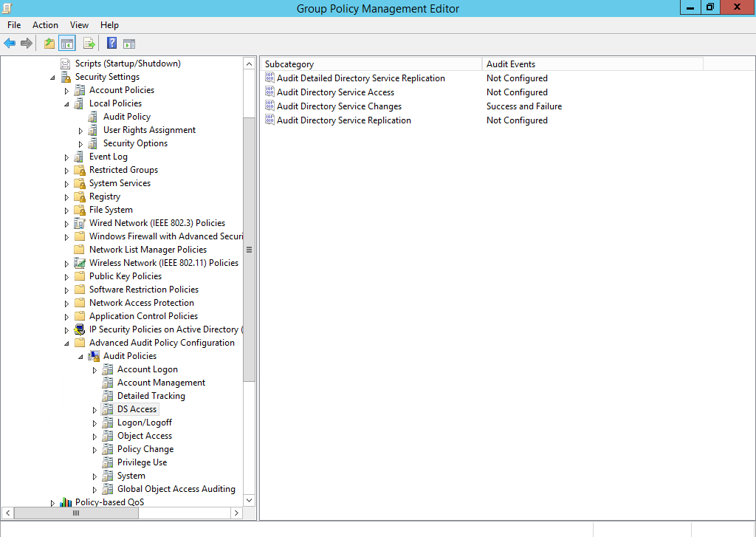Screen dimensions: 756x537
Task: Select Account Management in the tree
Action: click(x=161, y=383)
